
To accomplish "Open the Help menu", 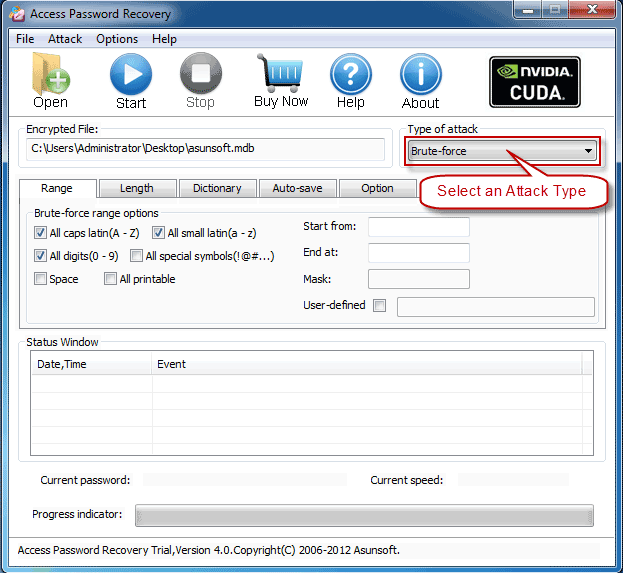I will [x=164, y=39].
